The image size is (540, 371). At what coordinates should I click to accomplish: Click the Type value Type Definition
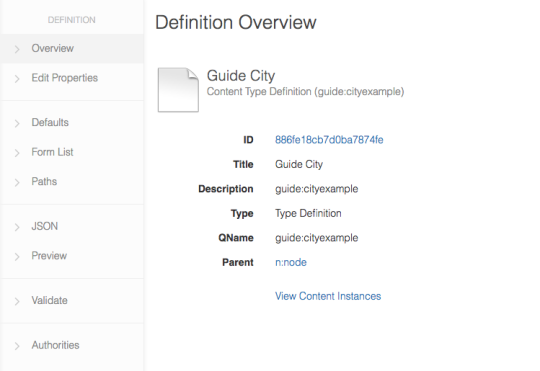point(308,213)
